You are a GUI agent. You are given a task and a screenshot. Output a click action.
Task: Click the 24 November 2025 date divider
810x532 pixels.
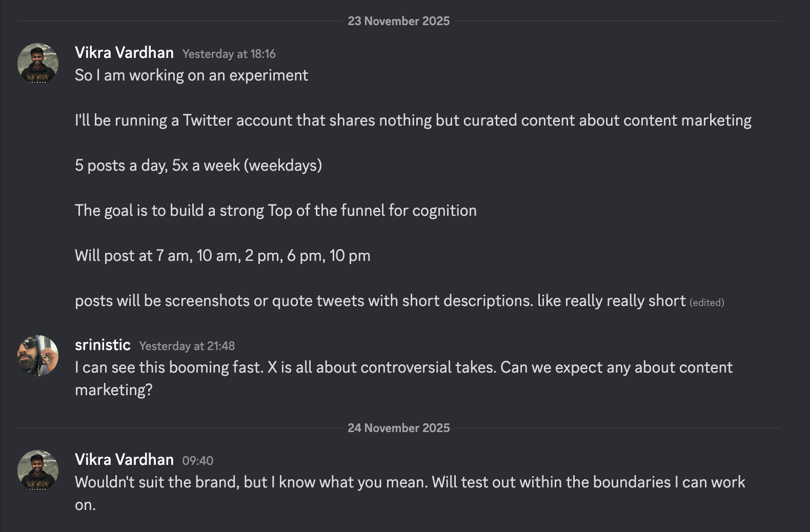(x=398, y=427)
